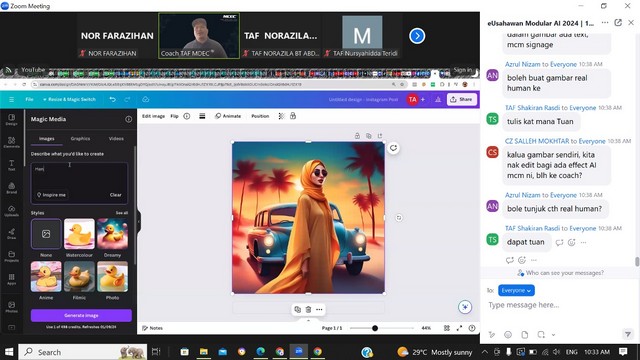Open the Text tool in Canva sidebar
The height and width of the screenshot is (360, 640).
pos(11,165)
